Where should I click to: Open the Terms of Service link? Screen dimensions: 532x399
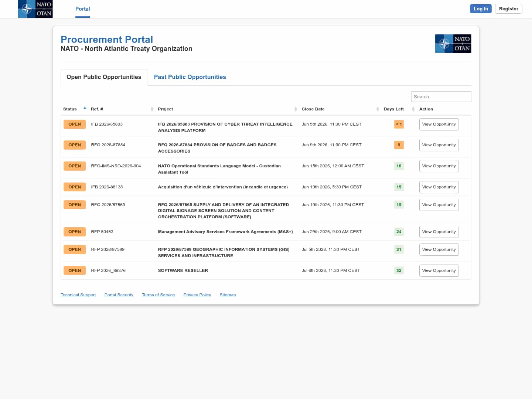click(x=158, y=295)
